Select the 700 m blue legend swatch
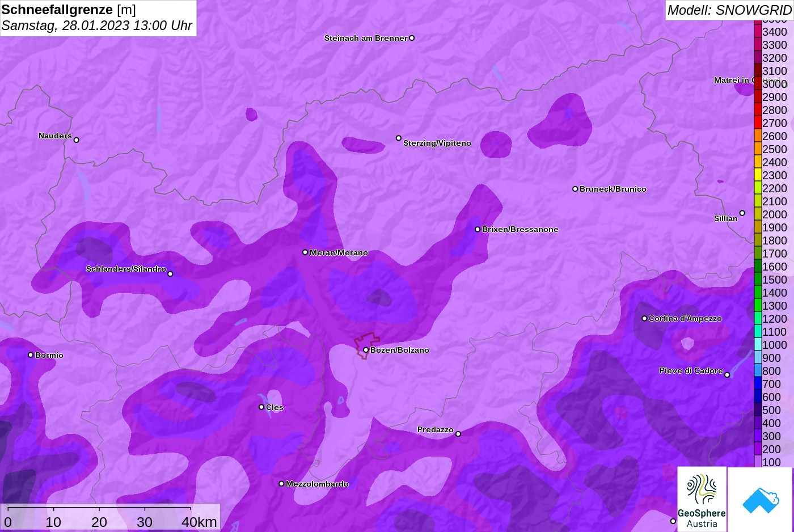 [758, 383]
